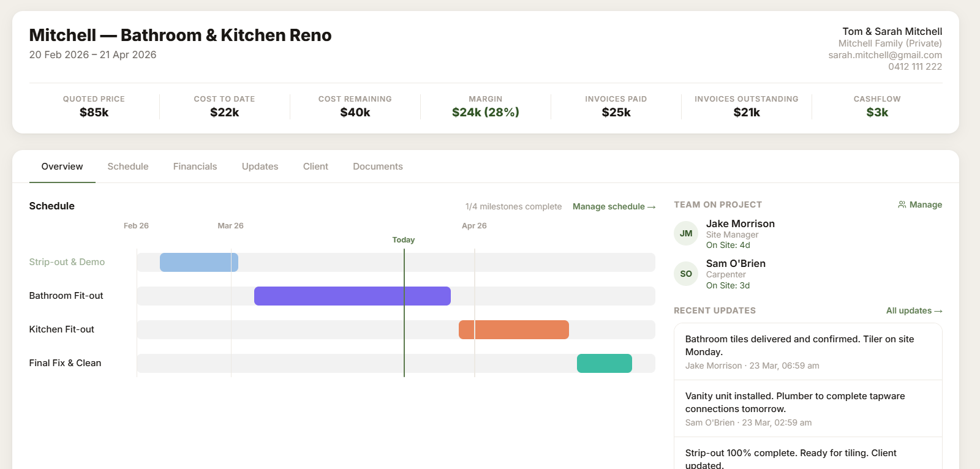Select the orange Kitchen Fit-out bar
The width and height of the screenshot is (980, 469).
click(x=514, y=329)
